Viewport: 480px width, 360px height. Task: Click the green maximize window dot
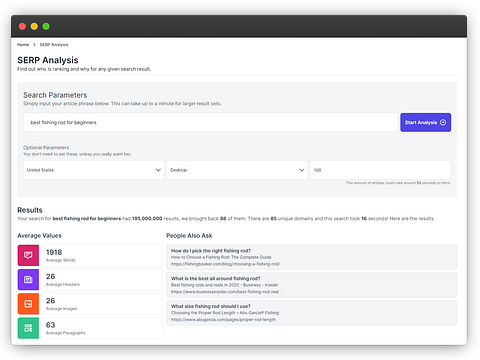(x=46, y=26)
